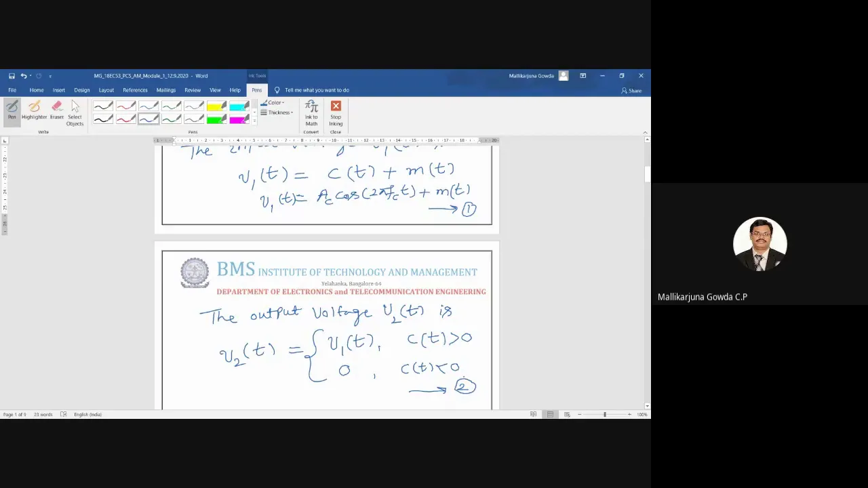Pick the blue pen in top row
The width and height of the screenshot is (868, 488).
[149, 106]
